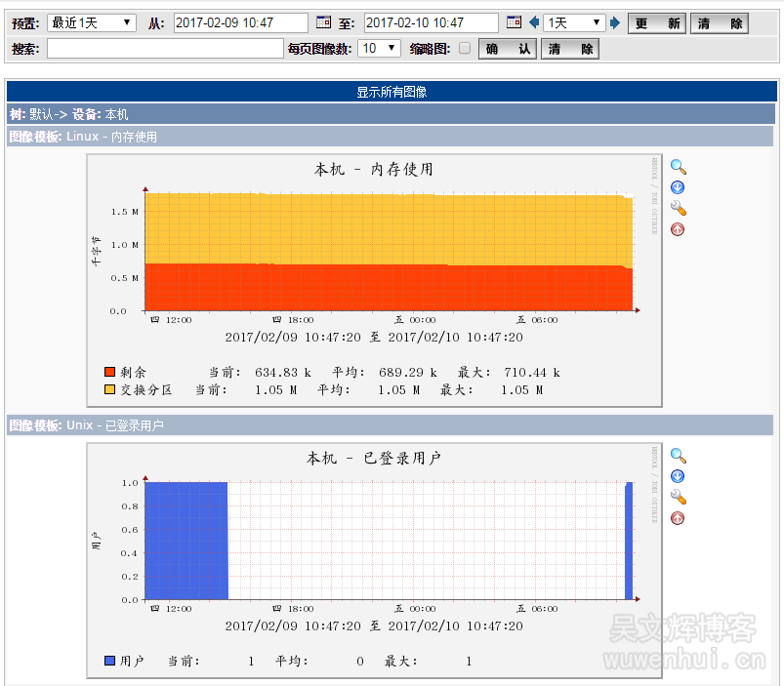Zoom the logged-in users graph with magnifier
The height and width of the screenshot is (686, 784).
click(x=678, y=456)
